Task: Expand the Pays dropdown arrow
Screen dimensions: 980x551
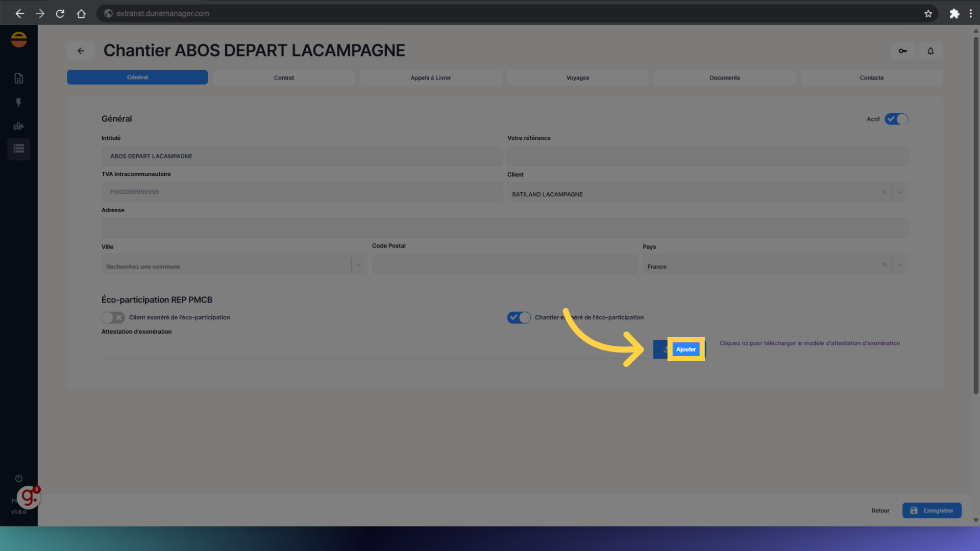Action: (900, 265)
